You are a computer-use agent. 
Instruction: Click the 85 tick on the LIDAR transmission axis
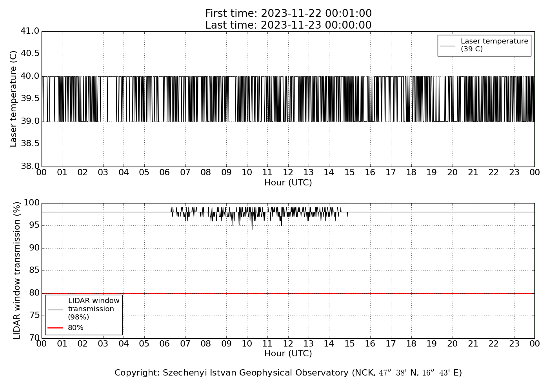(x=34, y=270)
